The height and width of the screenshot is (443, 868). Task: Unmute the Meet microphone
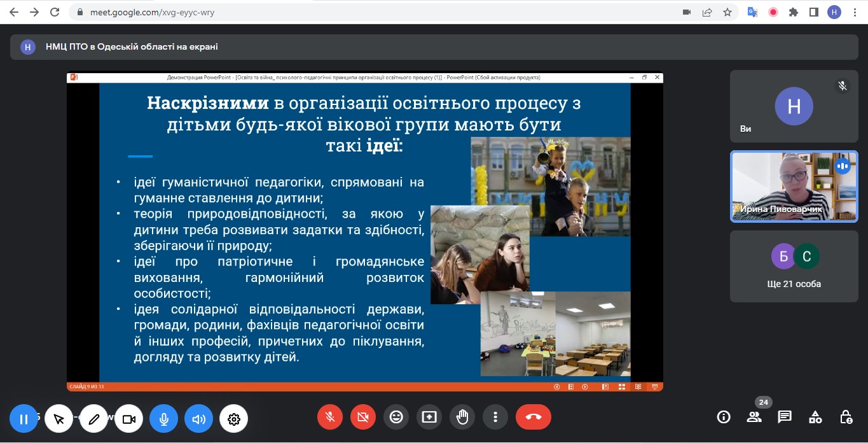(x=330, y=417)
